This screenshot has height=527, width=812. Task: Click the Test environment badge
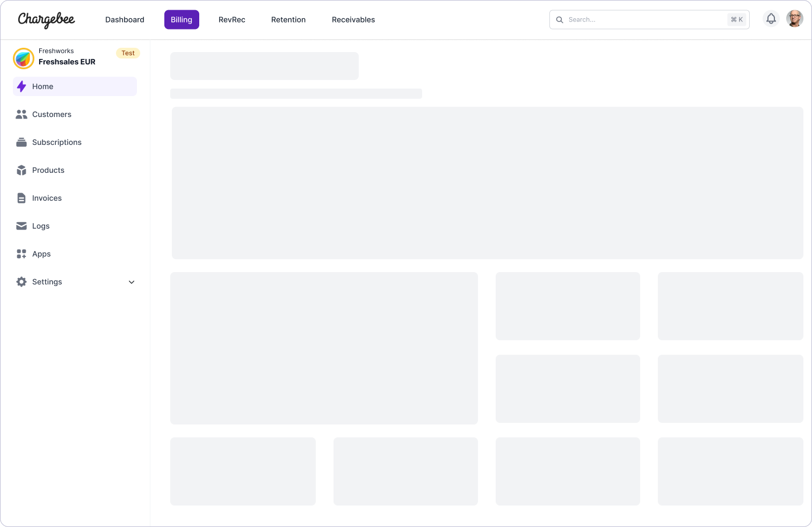[x=128, y=53]
